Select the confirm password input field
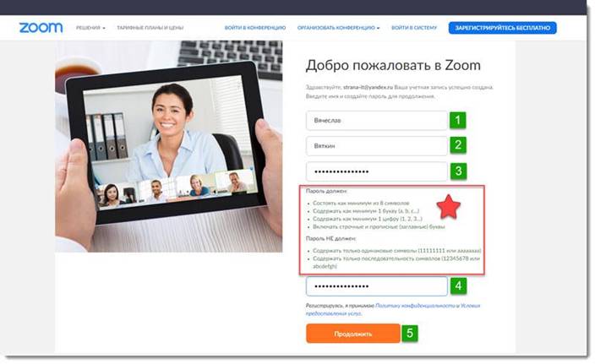 pos(377,286)
